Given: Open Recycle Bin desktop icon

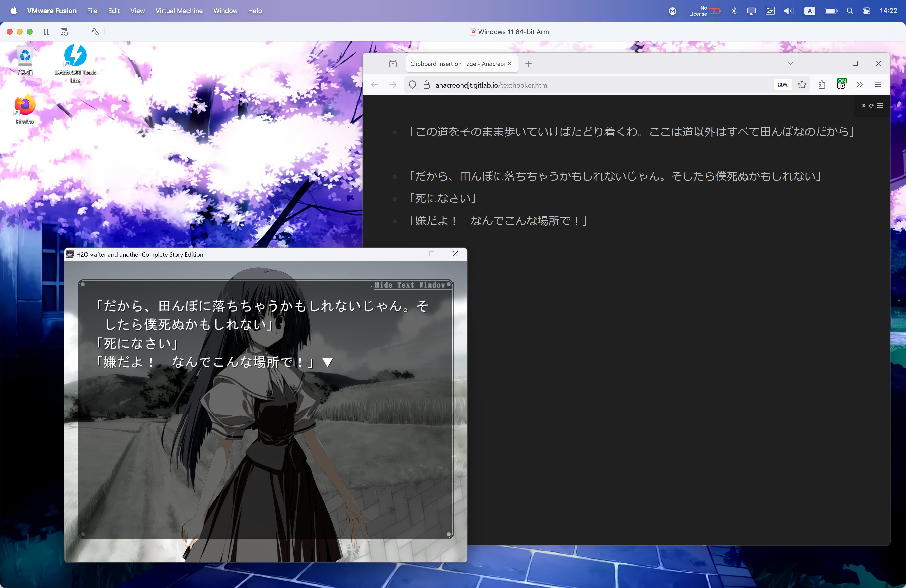Looking at the screenshot, I should coord(25,60).
